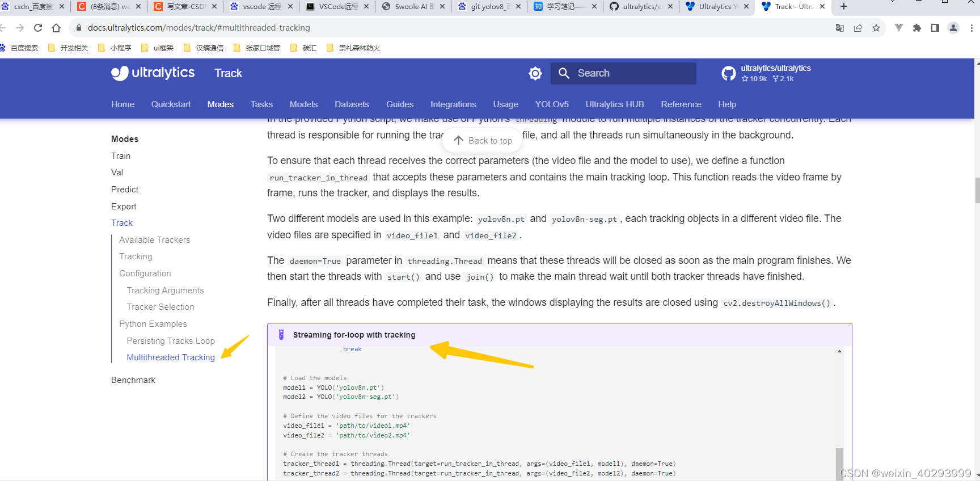
Task: Toggle the light/dark theme icon
Action: (x=535, y=73)
